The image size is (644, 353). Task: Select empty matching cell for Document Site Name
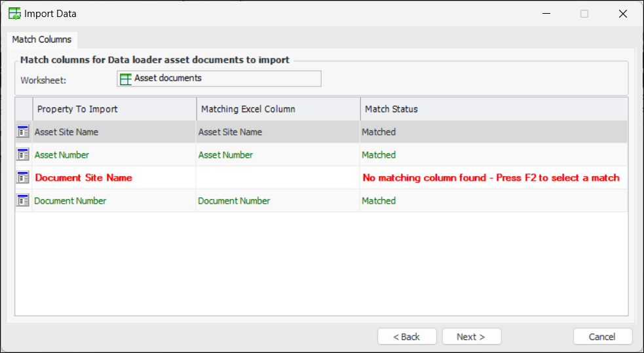click(278, 177)
